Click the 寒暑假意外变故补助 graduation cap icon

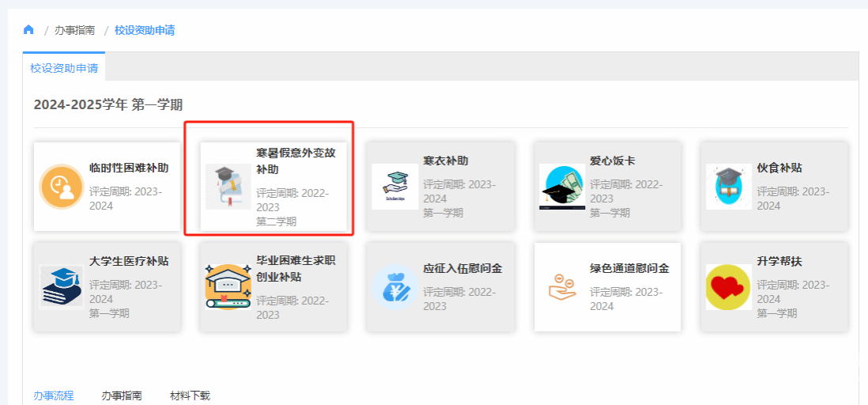coord(228,187)
